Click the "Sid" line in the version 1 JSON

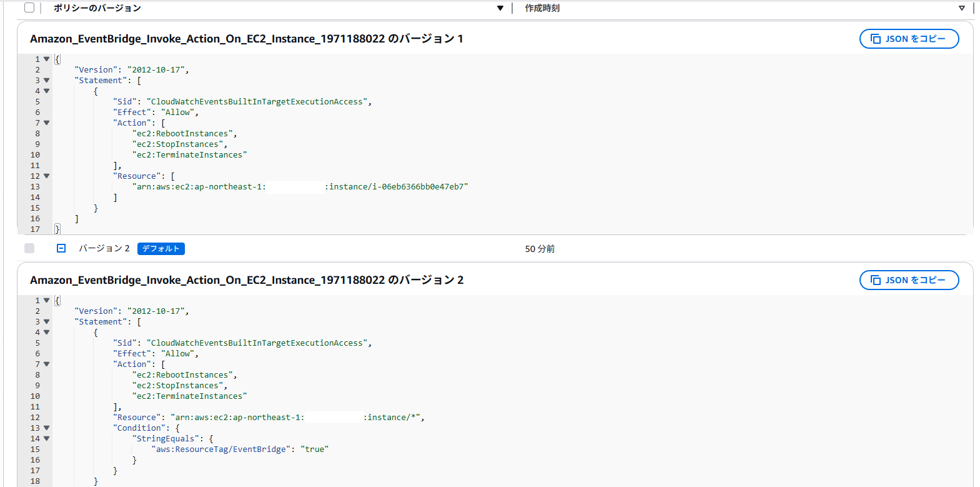coord(242,102)
